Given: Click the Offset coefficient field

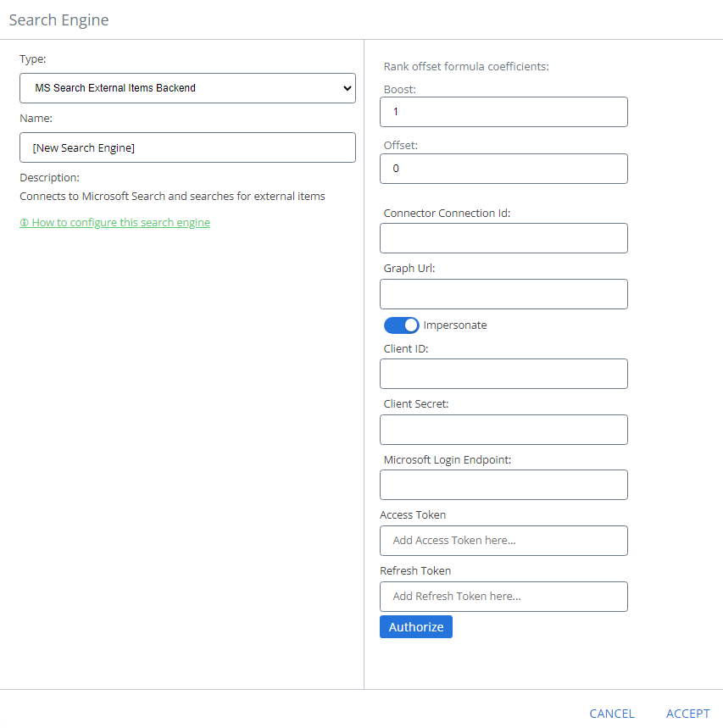Looking at the screenshot, I should tap(503, 169).
